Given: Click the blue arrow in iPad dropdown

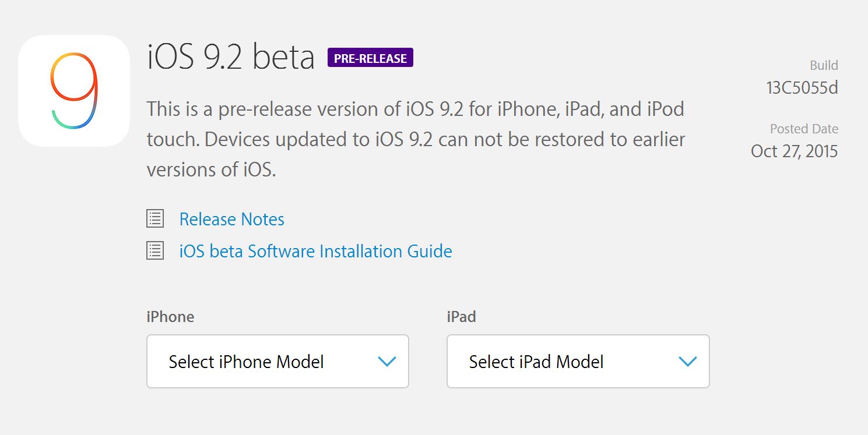Looking at the screenshot, I should (688, 362).
